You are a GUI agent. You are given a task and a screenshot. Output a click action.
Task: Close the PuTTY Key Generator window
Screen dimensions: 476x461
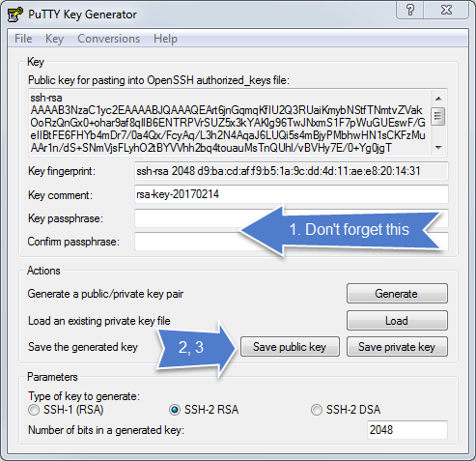pos(446,10)
